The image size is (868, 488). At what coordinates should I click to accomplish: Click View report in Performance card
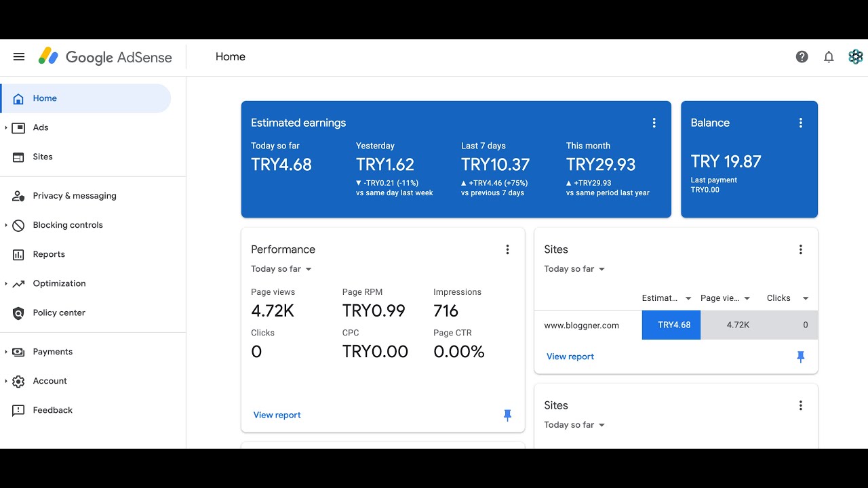click(277, 415)
